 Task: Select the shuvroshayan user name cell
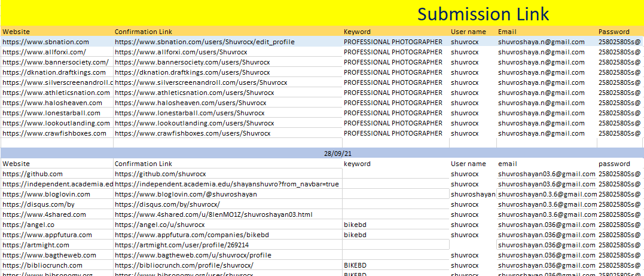[473, 194]
